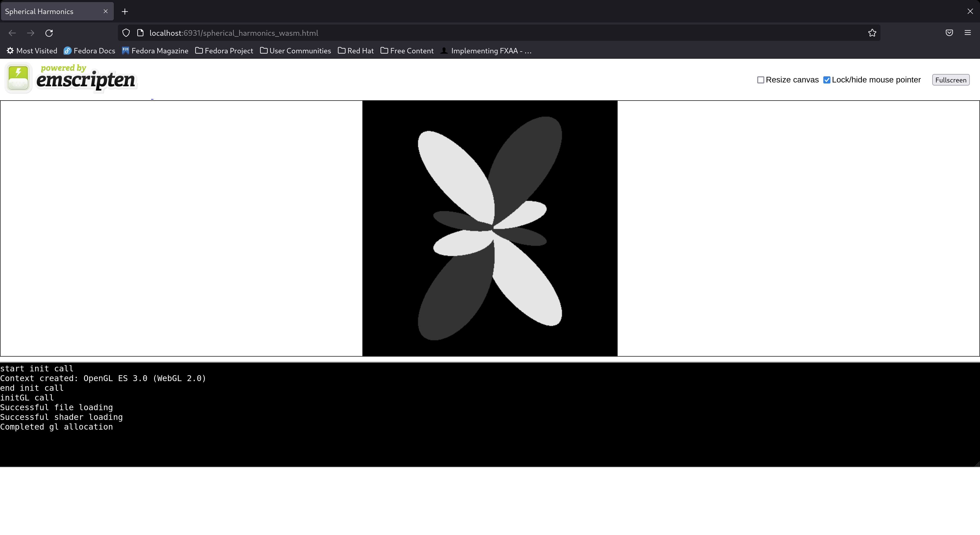Bookmark this page with the star icon
Viewport: 980px width, 535px height.
pyautogui.click(x=872, y=33)
